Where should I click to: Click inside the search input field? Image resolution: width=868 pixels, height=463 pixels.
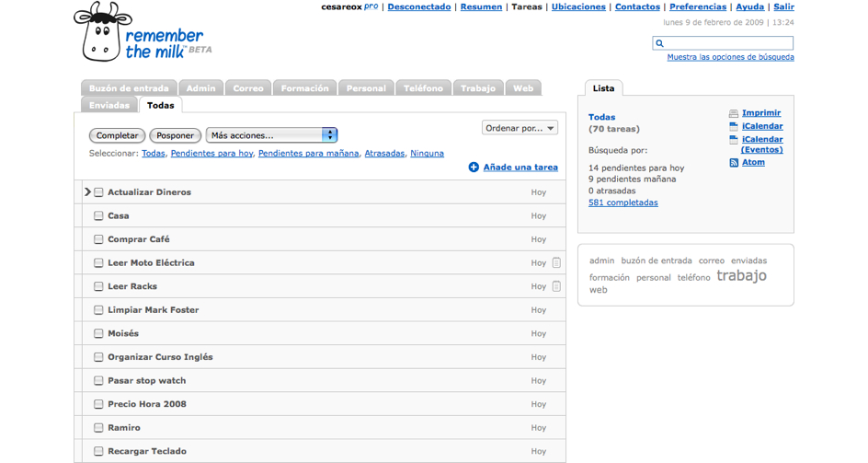[728, 43]
